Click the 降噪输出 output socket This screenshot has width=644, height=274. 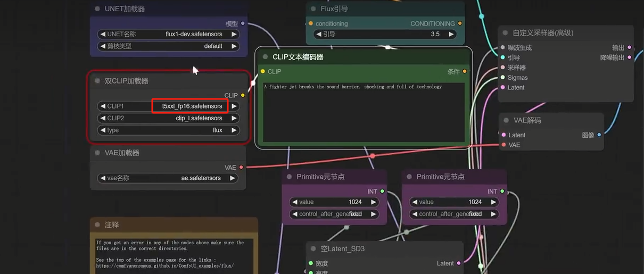pyautogui.click(x=629, y=57)
